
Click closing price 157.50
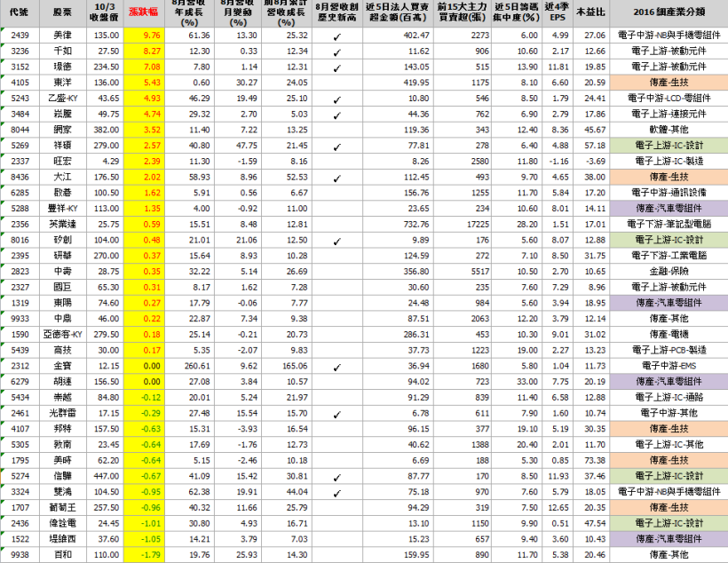(107, 429)
